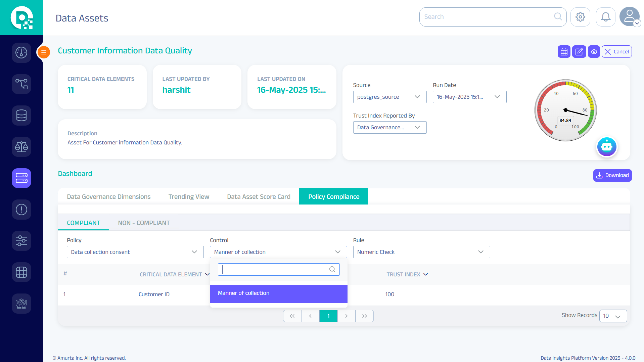Click the chatbot assistant robot icon

pos(606,147)
